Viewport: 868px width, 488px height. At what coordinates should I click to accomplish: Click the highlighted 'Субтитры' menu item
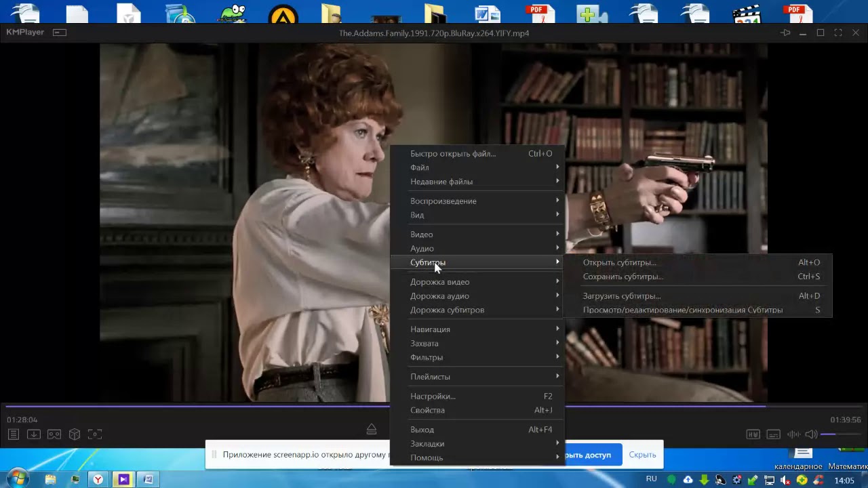(x=477, y=262)
